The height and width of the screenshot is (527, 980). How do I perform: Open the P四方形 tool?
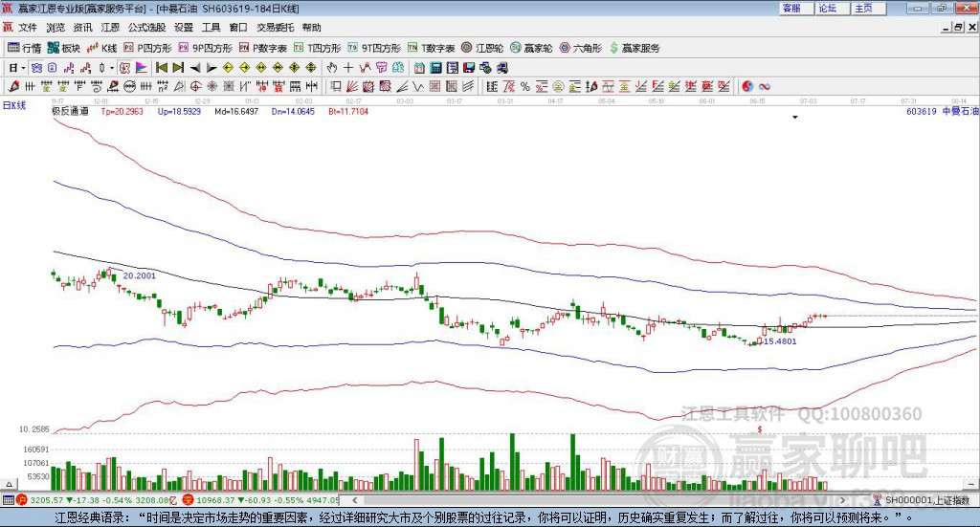[x=147, y=48]
